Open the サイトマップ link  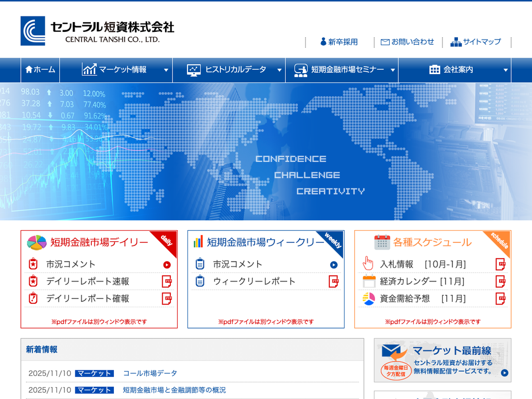[476, 42]
